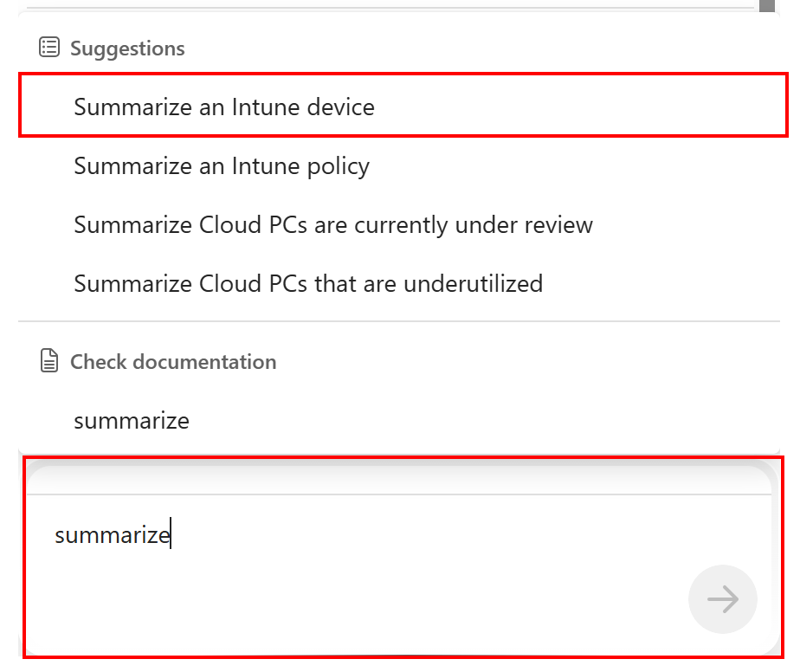Image resolution: width=800 pixels, height=672 pixels.
Task: Place cursor after the summarize text
Action: click(x=171, y=534)
